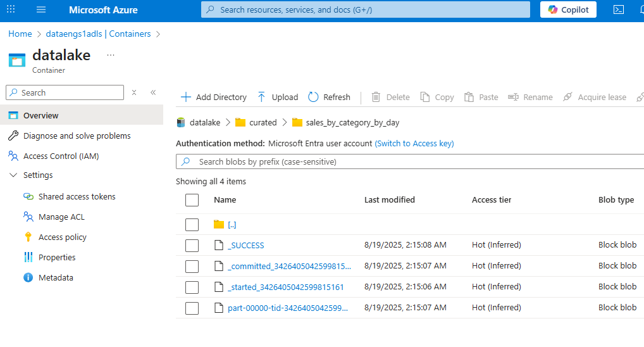Open the hamburger portal menu
The height and width of the screenshot is (347, 644).
(x=41, y=9)
